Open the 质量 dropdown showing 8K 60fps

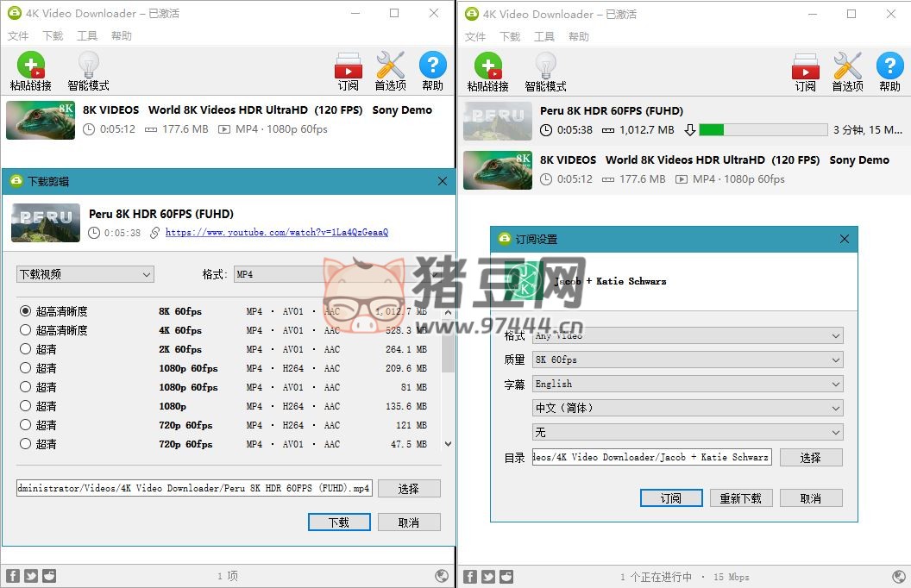(687, 360)
